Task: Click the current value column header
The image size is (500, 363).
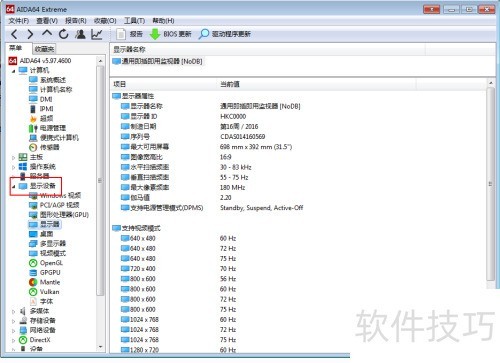Action: click(x=230, y=84)
